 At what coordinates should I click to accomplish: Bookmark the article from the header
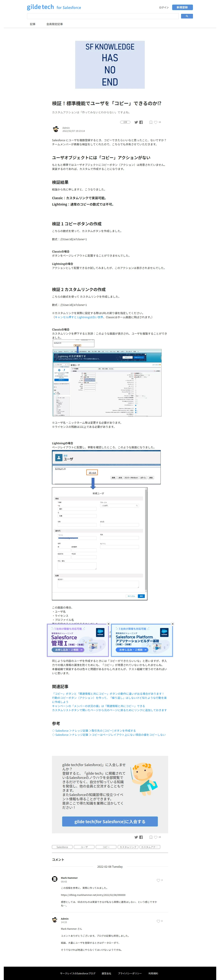tap(151, 122)
